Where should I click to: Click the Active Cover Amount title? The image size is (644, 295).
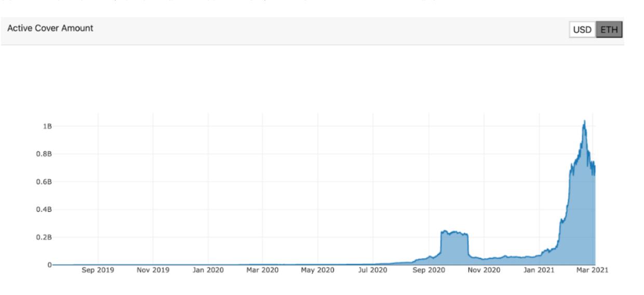pos(50,29)
